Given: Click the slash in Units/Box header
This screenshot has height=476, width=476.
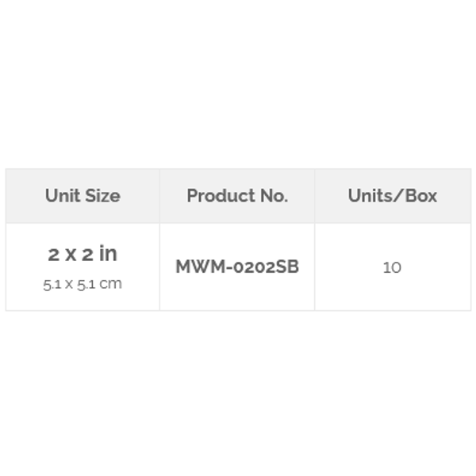Looking at the screenshot, I should click(398, 195).
